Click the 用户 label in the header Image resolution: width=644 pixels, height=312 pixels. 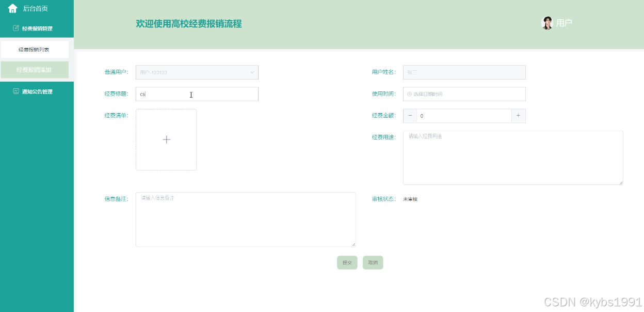[564, 23]
